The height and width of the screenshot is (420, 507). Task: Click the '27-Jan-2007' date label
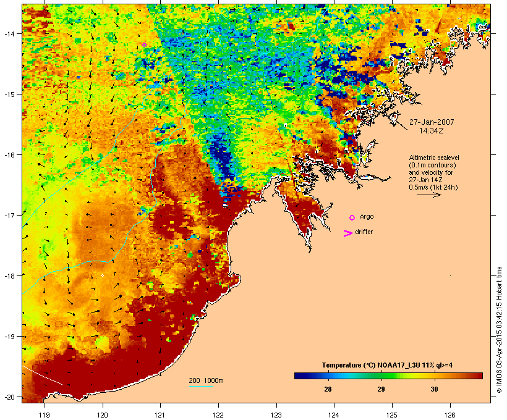coord(432,122)
